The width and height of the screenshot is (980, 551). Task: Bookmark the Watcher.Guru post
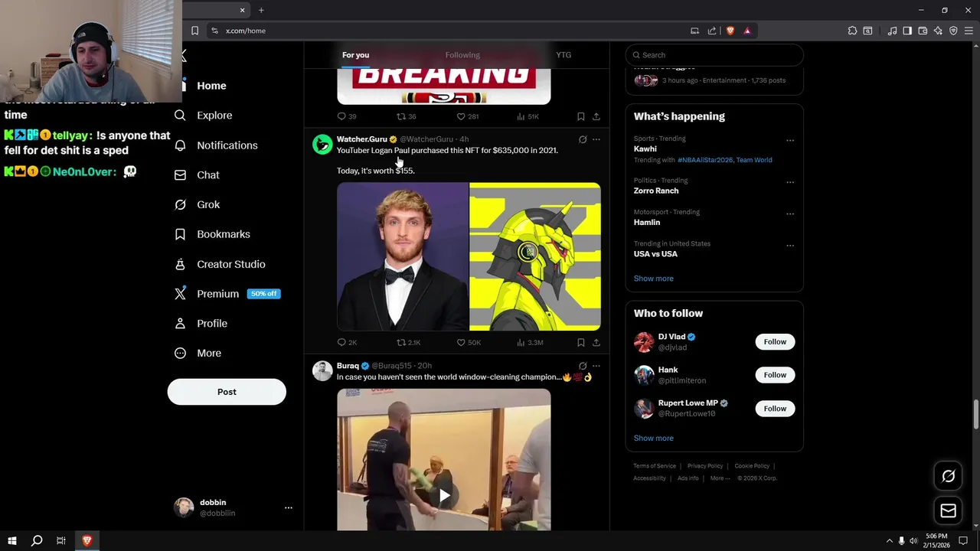click(581, 342)
